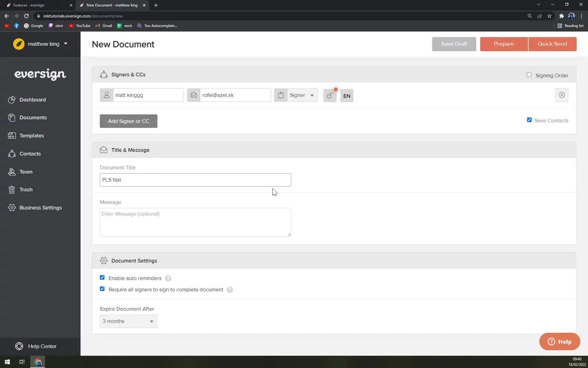Open the Help Center
Screen dimensions: 588x368
click(42, 346)
